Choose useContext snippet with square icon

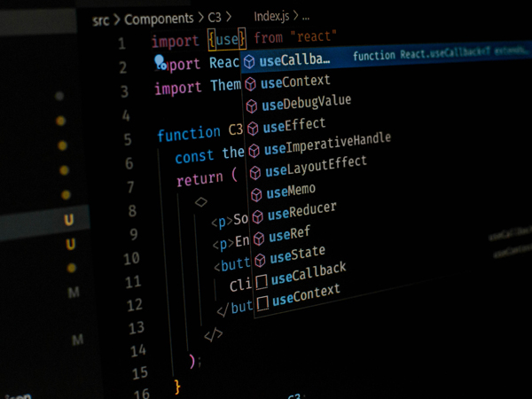(x=306, y=294)
